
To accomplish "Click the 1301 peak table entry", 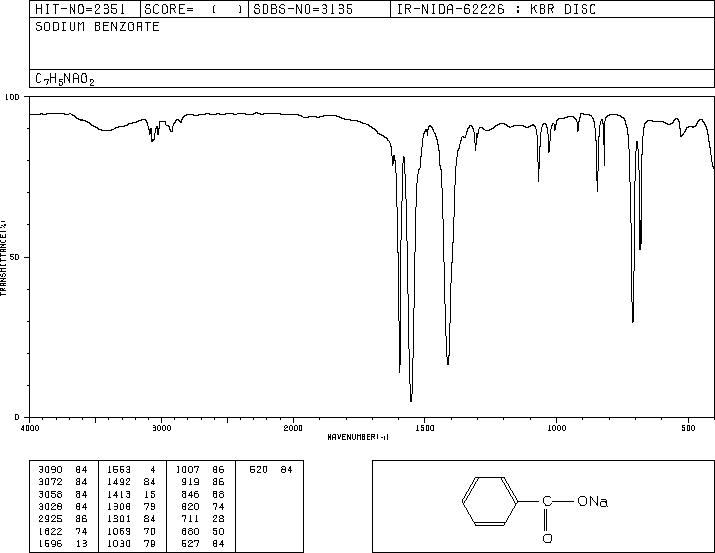I will tap(131, 519).
